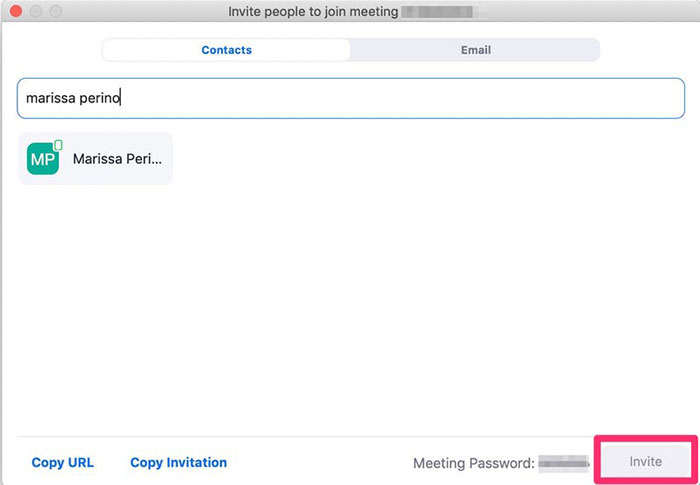Place cursor after typed 'marissa perino' text
700x485 pixels.
(x=122, y=98)
